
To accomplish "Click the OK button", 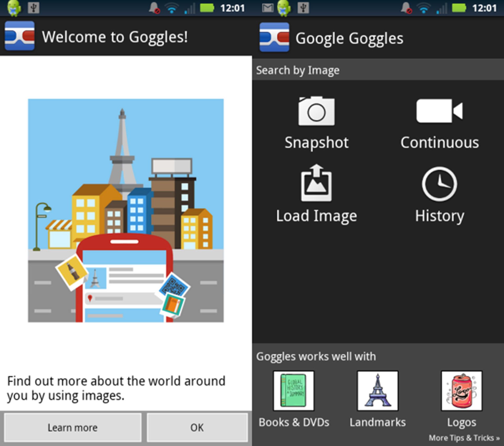I will click(197, 427).
